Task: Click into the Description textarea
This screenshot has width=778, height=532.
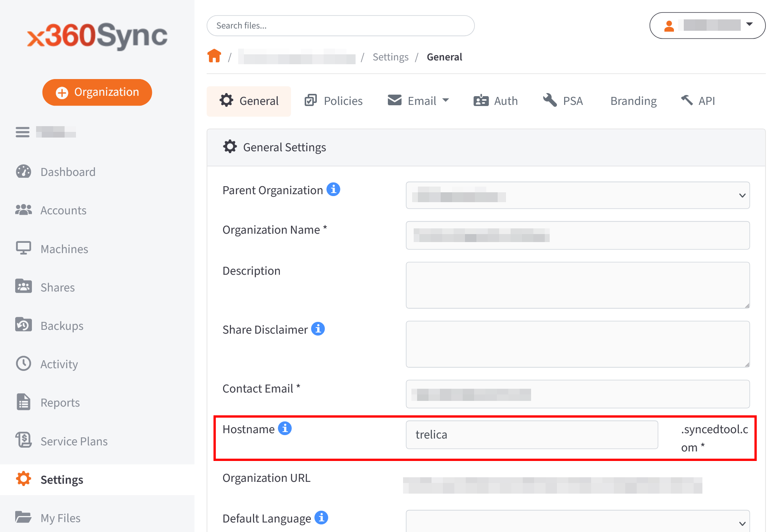Action: pos(577,285)
